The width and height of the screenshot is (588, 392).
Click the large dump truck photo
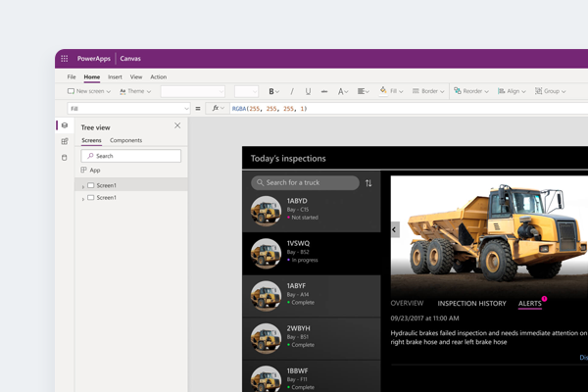coord(489,236)
